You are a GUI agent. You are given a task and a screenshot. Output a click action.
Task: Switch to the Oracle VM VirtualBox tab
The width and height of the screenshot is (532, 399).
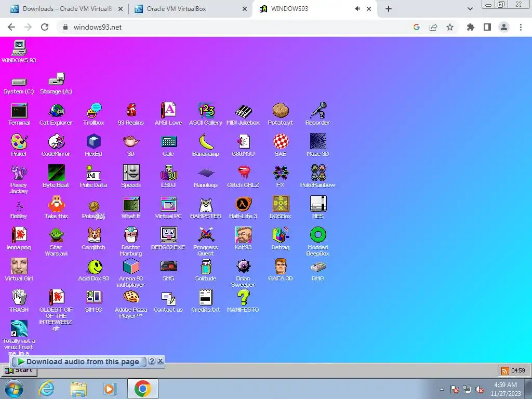tap(190, 9)
